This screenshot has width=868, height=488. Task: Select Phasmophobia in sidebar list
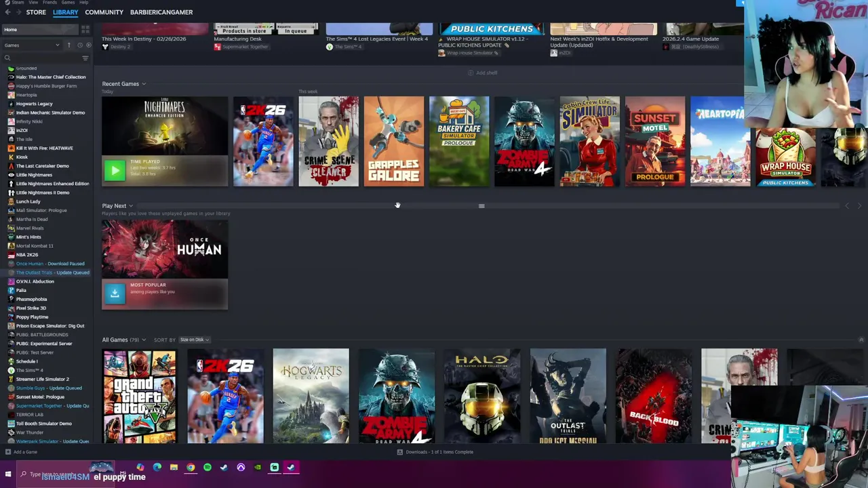tap(31, 299)
